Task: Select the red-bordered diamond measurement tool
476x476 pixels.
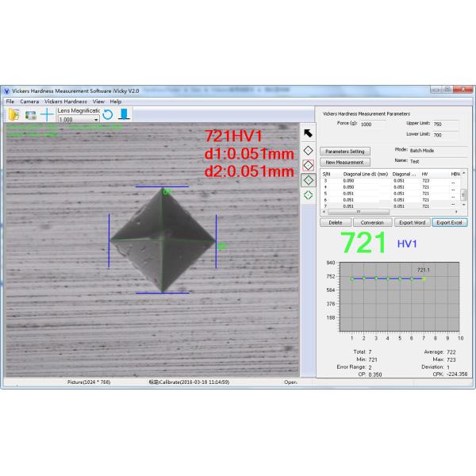Action: (x=308, y=165)
